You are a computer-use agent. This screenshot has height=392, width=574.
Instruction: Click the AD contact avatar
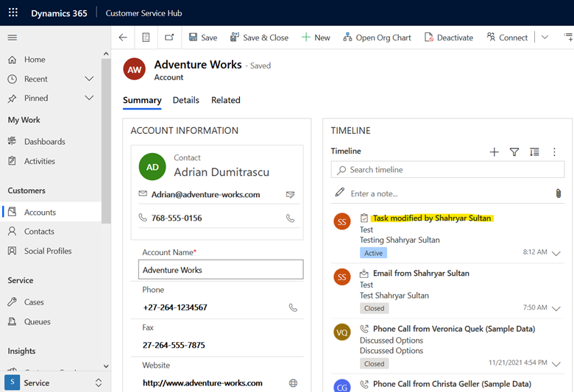coord(152,167)
